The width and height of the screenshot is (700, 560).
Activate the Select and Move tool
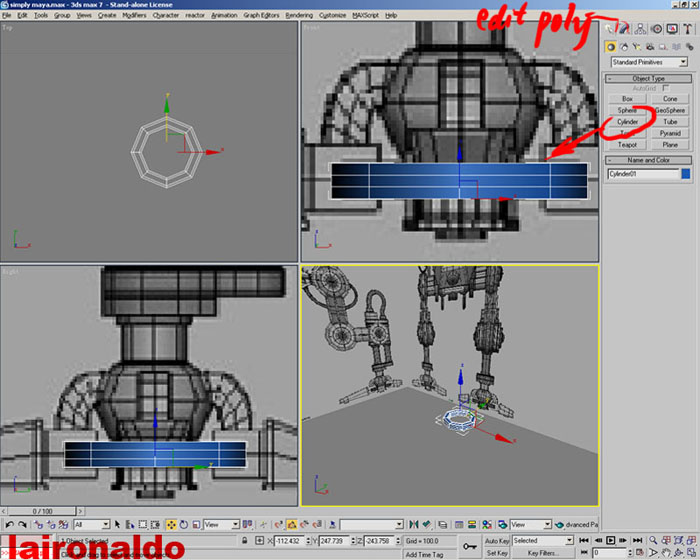pyautogui.click(x=171, y=524)
